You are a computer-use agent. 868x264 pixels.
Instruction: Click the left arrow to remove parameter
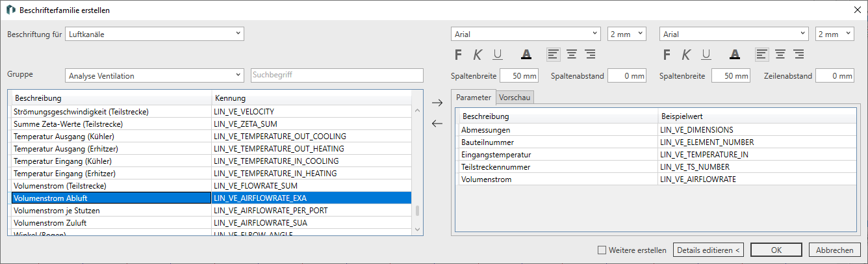pos(437,124)
